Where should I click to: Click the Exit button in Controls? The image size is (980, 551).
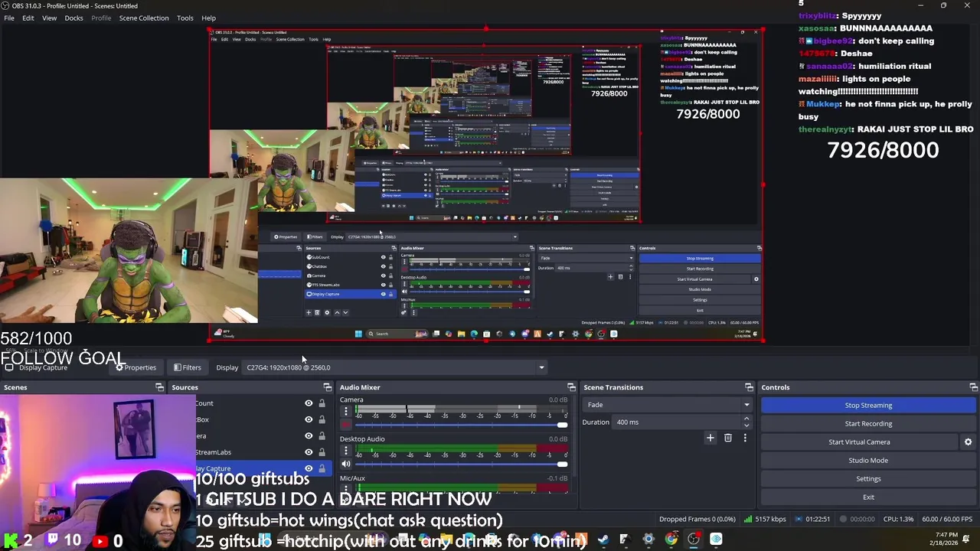coord(868,497)
